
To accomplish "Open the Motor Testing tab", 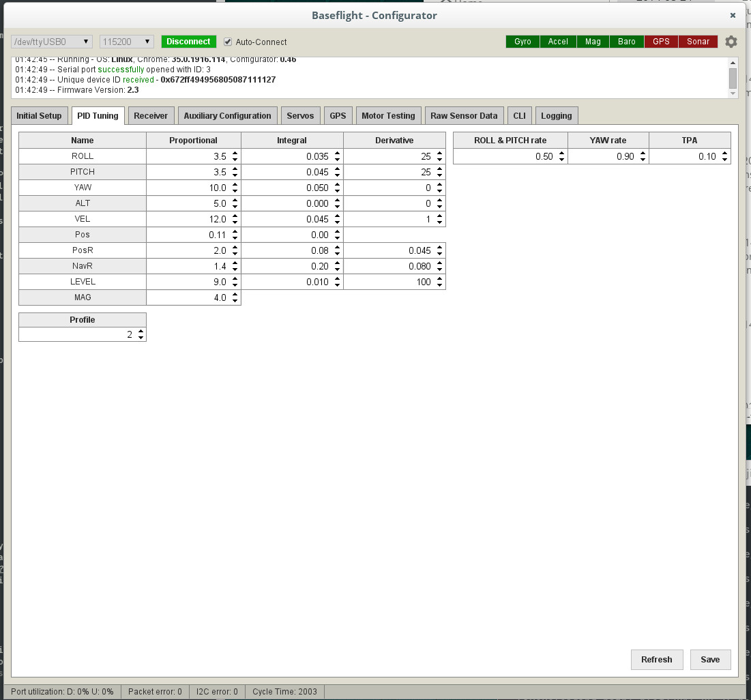I will pos(388,115).
